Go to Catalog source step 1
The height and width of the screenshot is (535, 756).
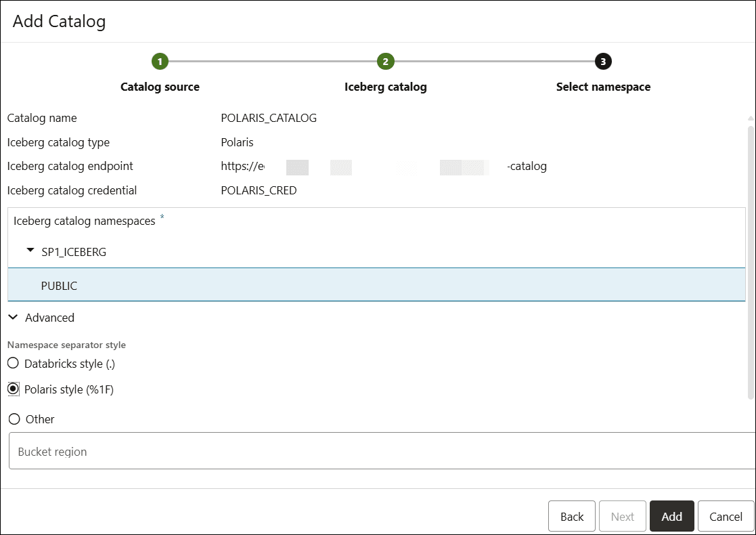(160, 61)
